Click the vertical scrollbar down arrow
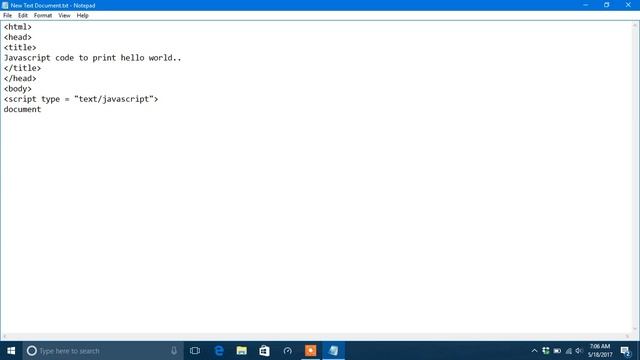Viewport: 640px width, 360px height. 635,329
